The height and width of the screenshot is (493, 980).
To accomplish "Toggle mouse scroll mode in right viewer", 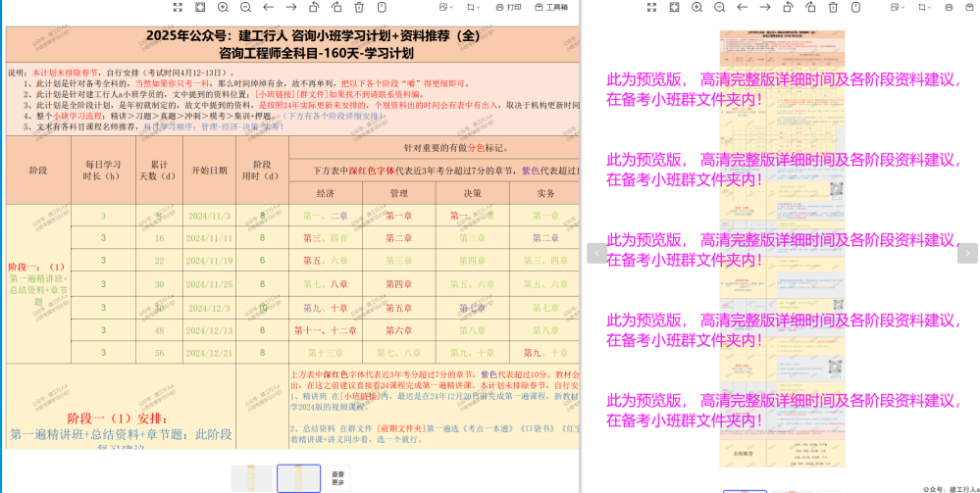I will tap(855, 7).
